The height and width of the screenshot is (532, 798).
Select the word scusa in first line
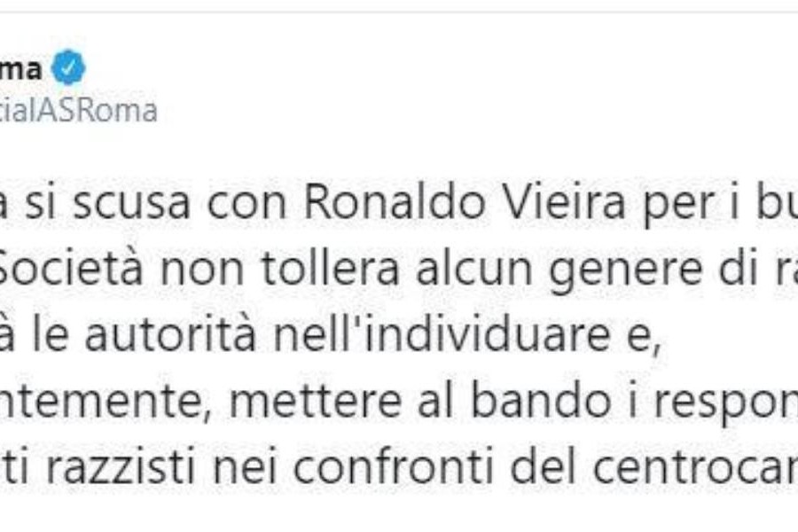pos(131,203)
